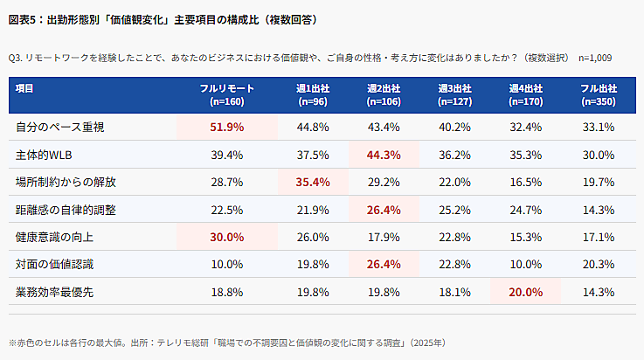Select the フル出社 column header
The width and height of the screenshot is (644, 360).
point(599,94)
